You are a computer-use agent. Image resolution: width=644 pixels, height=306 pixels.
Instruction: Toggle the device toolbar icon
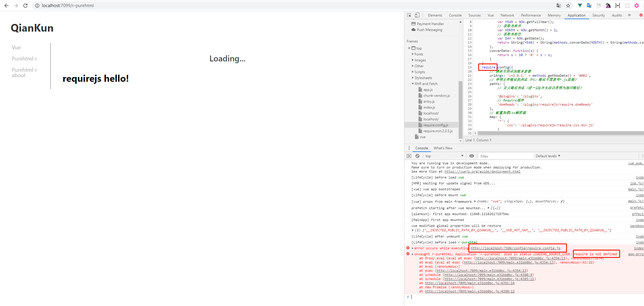(417, 15)
